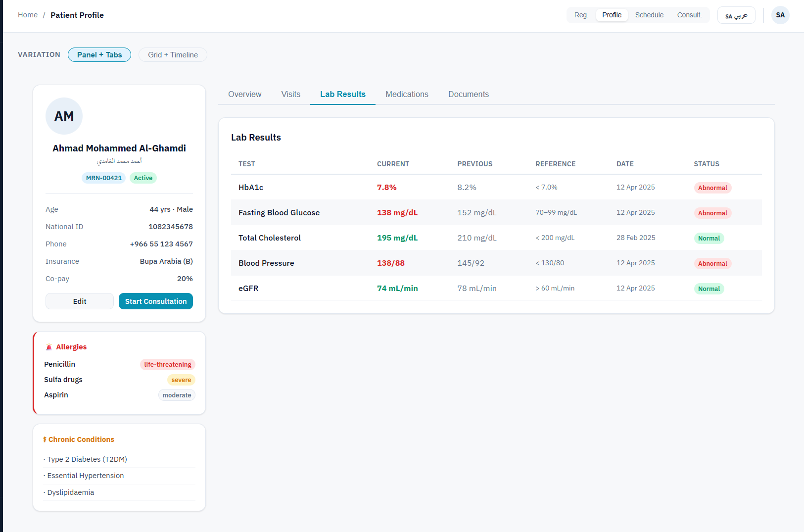Open Consult. in top navigation

pyautogui.click(x=689, y=15)
